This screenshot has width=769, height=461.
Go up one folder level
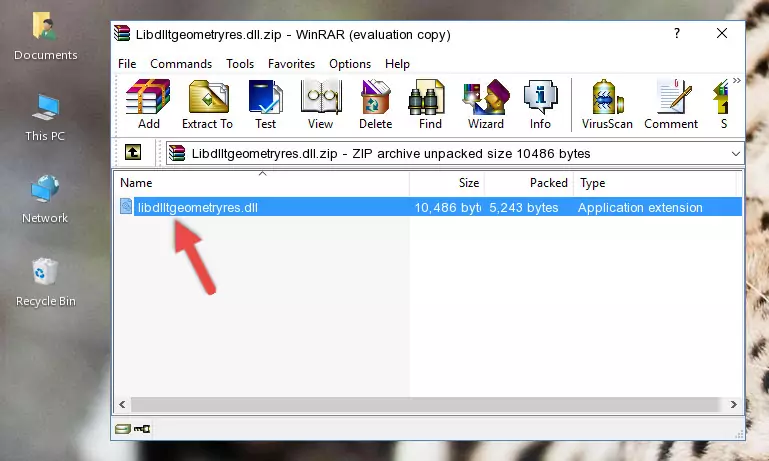click(x=133, y=153)
